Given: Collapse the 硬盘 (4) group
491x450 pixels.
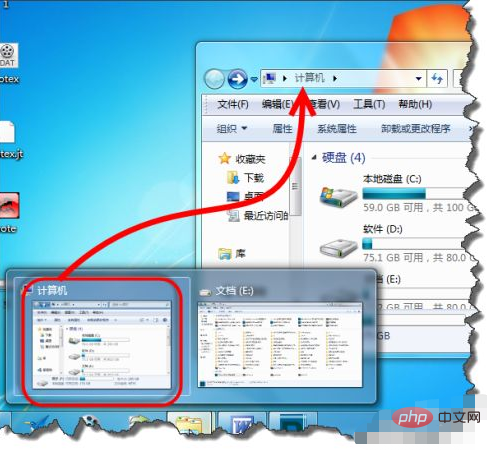Looking at the screenshot, I should 314,157.
